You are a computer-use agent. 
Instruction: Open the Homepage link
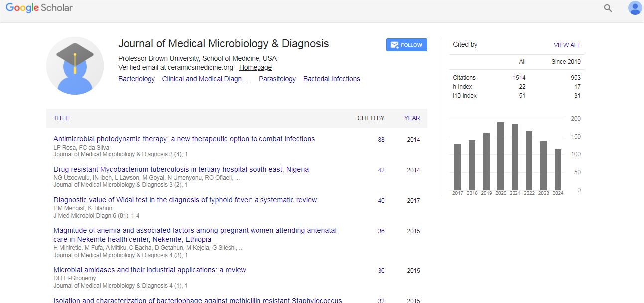(x=256, y=67)
